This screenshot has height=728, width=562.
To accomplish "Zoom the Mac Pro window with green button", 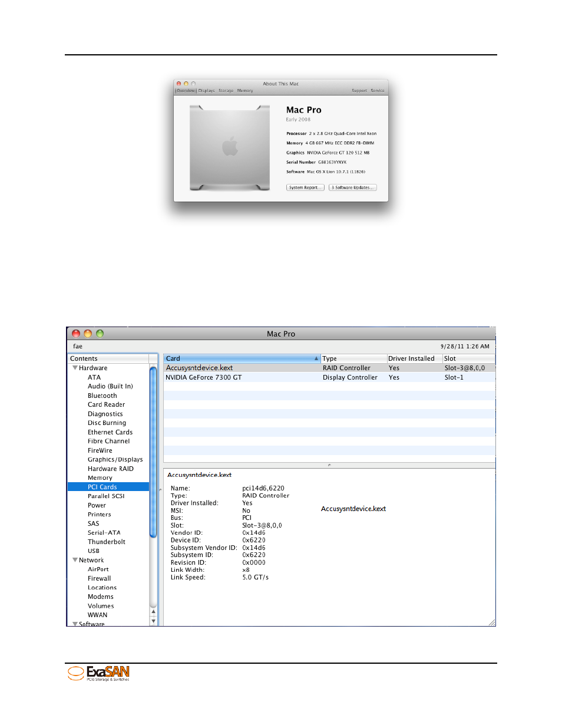I will (100, 334).
